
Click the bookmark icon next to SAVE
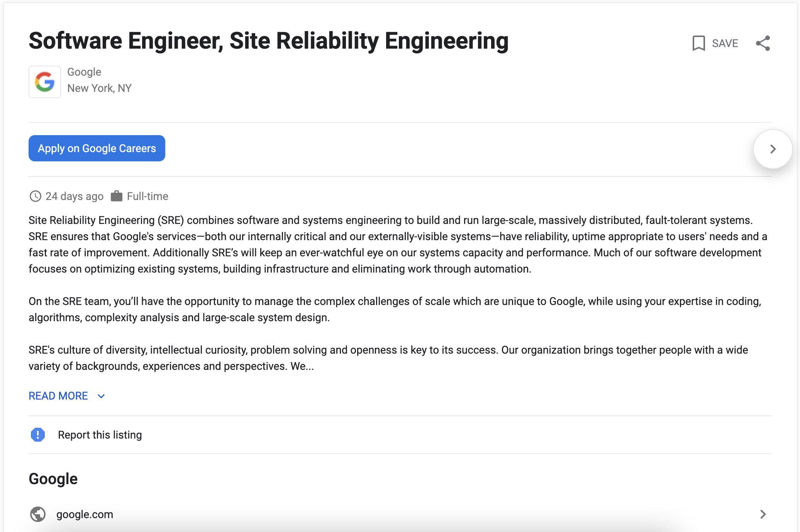click(699, 43)
